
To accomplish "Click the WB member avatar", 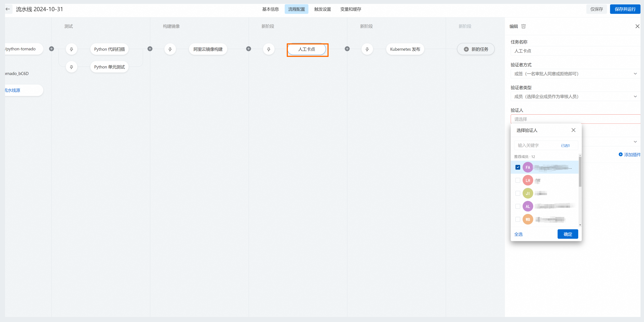I will (x=528, y=219).
